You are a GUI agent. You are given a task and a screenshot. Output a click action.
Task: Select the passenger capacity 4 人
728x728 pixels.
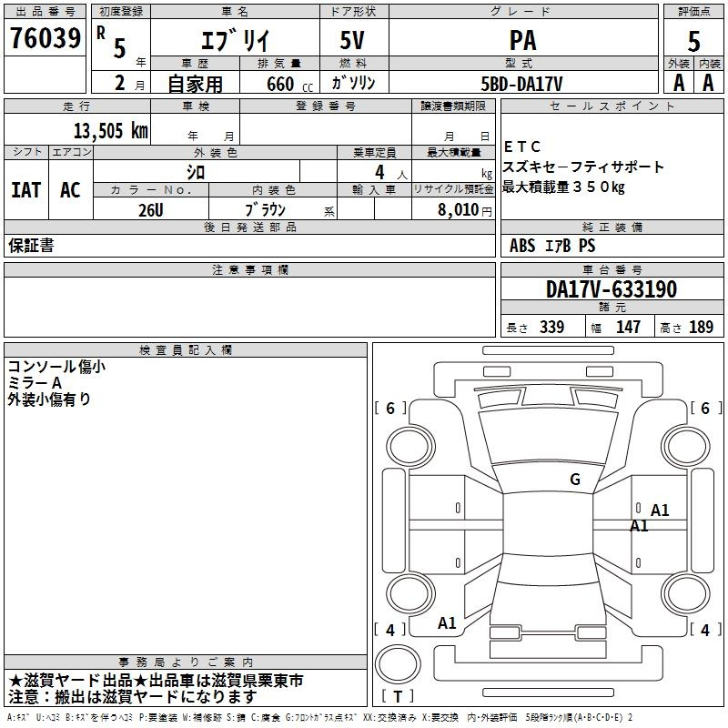pos(390,172)
